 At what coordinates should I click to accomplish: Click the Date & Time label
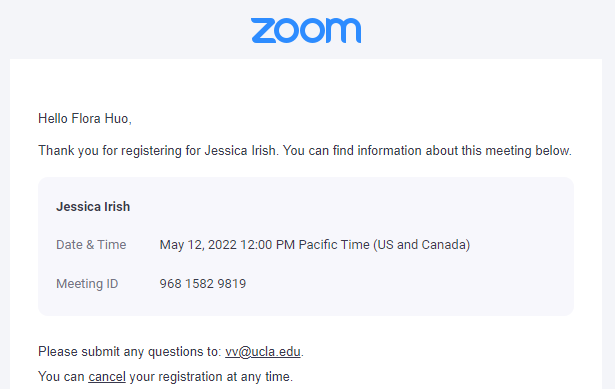(x=91, y=245)
